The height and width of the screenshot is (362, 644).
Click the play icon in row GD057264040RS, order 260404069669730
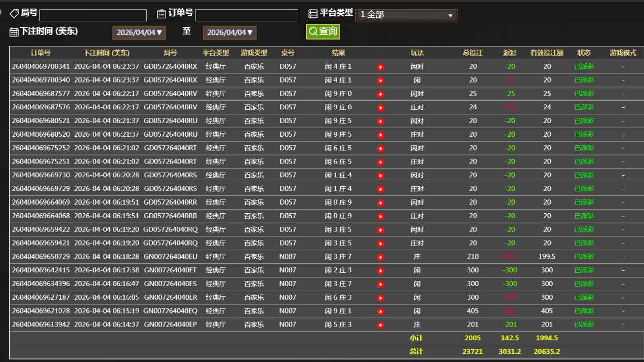pyautogui.click(x=380, y=175)
